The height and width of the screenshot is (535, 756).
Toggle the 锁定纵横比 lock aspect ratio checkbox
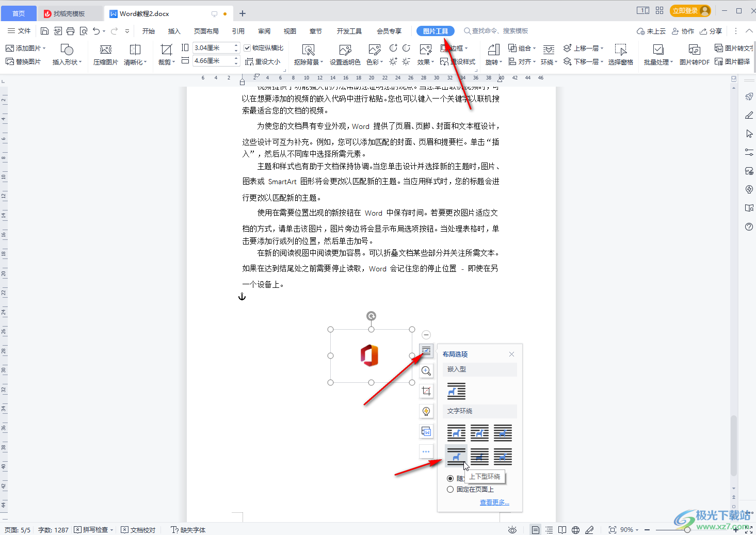(x=247, y=48)
